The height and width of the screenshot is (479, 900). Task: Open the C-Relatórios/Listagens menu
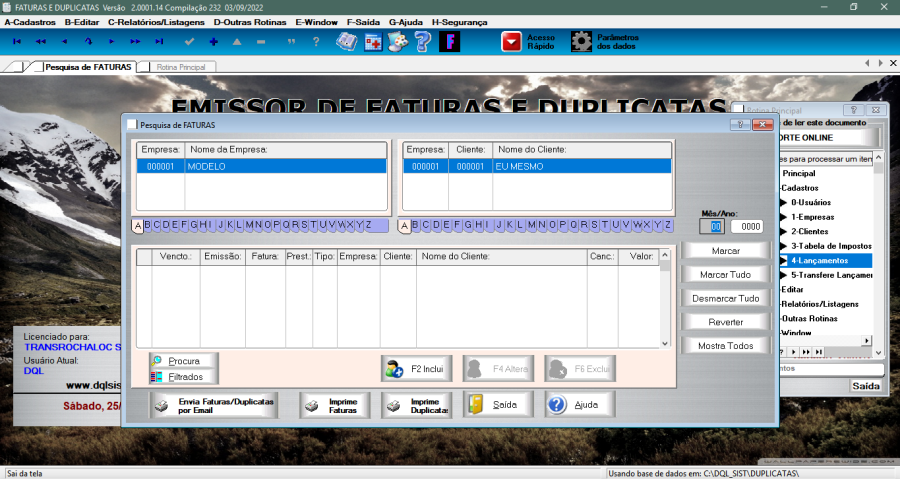156,21
